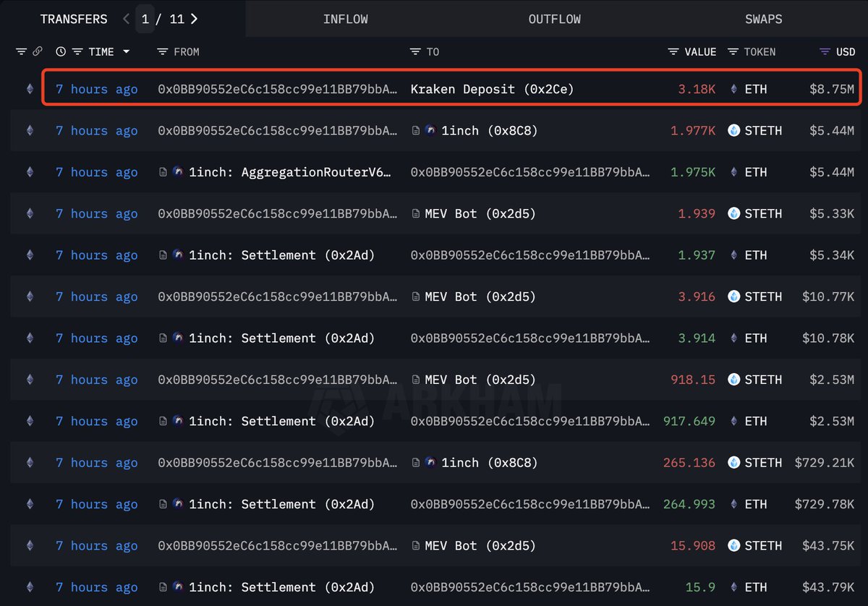
Task: Click the clock icon in the TIME header
Action: pyautogui.click(x=61, y=51)
